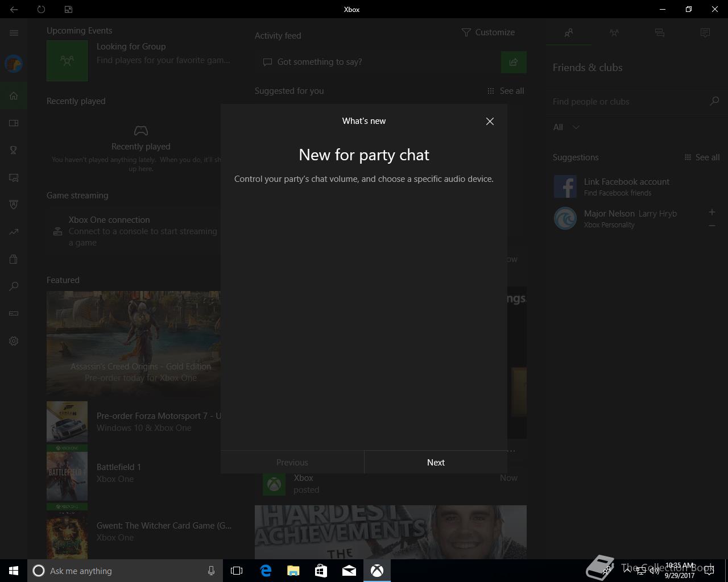Click See all next to Suggestions
Viewport: 728px width, 582px height.
[702, 157]
